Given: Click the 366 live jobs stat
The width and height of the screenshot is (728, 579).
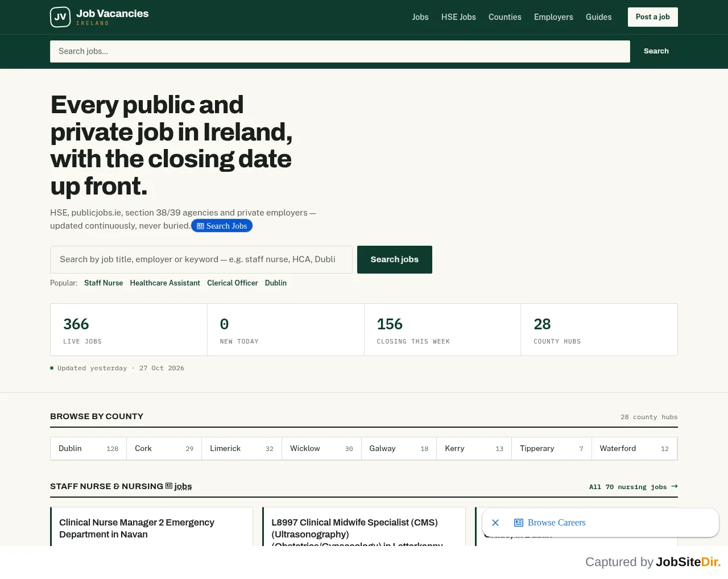Looking at the screenshot, I should (129, 330).
